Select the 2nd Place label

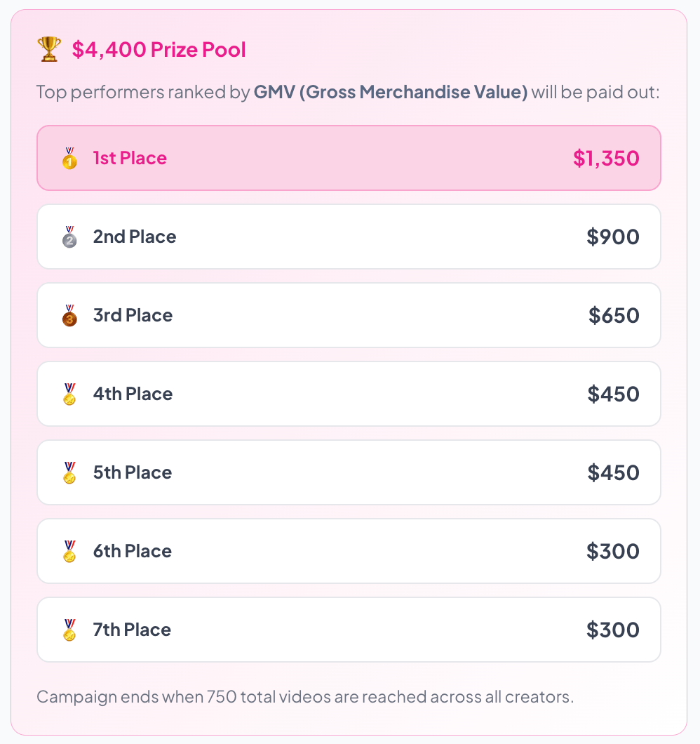tap(135, 237)
